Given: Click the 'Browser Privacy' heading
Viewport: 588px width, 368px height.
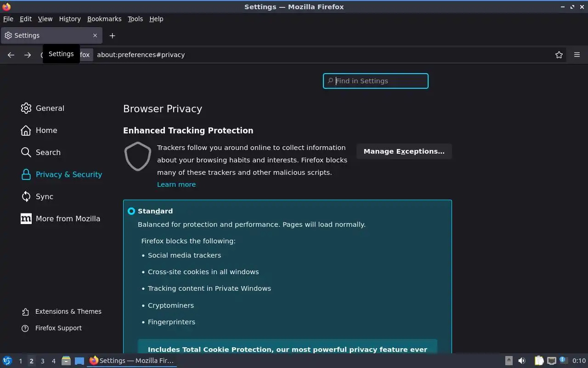Looking at the screenshot, I should [163, 109].
